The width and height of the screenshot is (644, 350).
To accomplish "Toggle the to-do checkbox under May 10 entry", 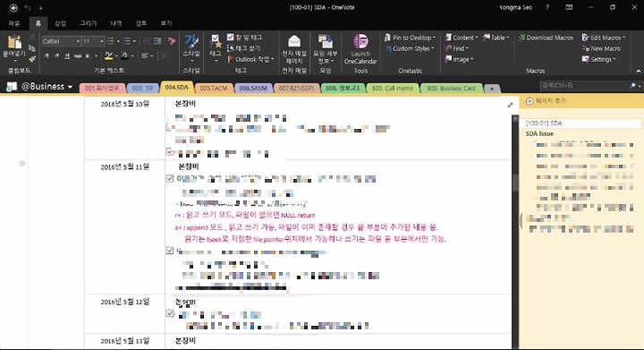I will coord(169,151).
